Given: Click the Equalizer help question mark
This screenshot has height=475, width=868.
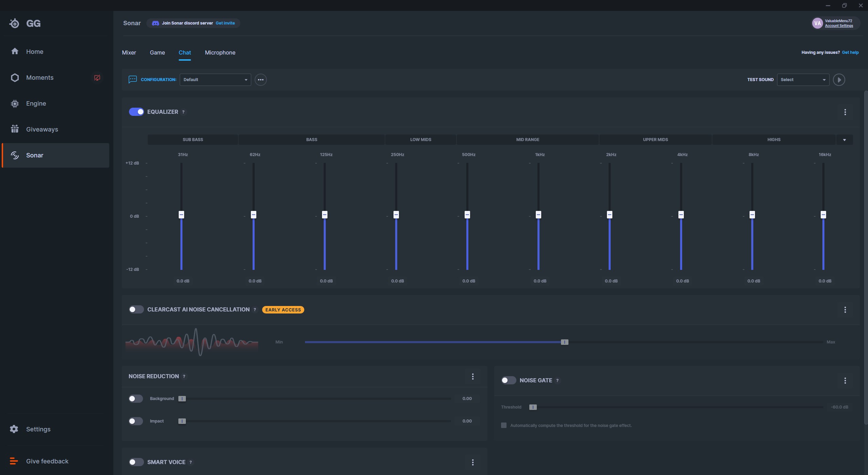Looking at the screenshot, I should [183, 112].
